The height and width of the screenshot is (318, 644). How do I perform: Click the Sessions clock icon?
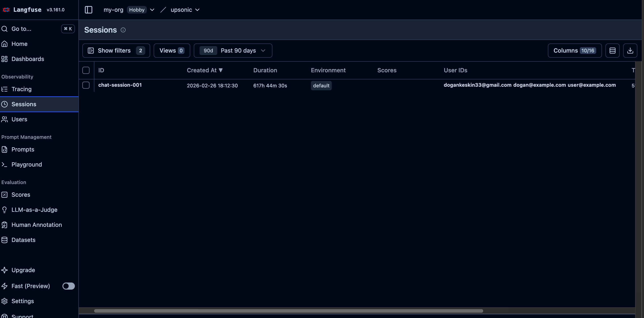4,104
